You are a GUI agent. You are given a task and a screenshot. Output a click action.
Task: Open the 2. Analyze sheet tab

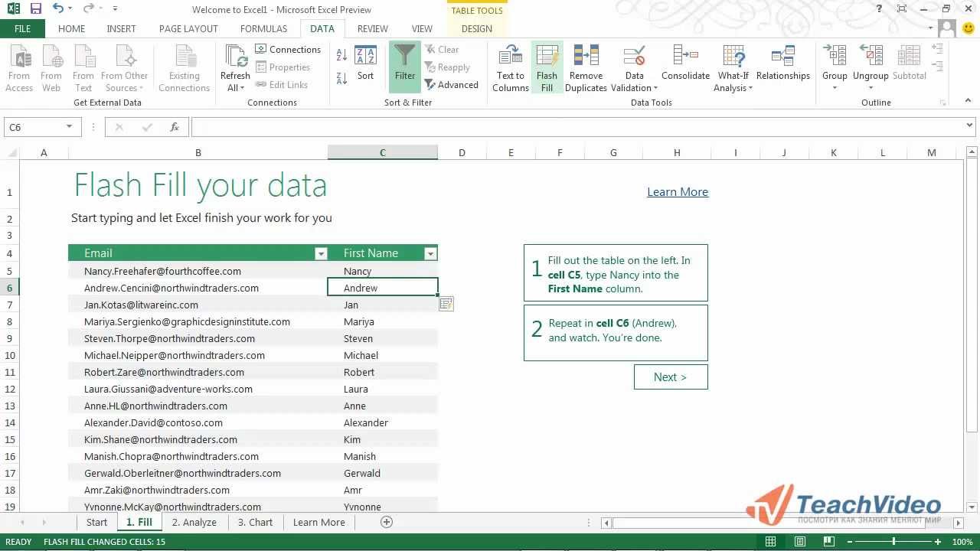[x=194, y=522]
